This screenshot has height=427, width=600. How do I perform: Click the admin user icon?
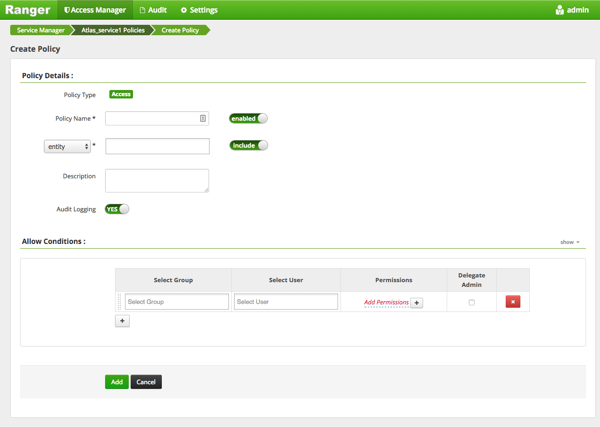click(x=560, y=10)
